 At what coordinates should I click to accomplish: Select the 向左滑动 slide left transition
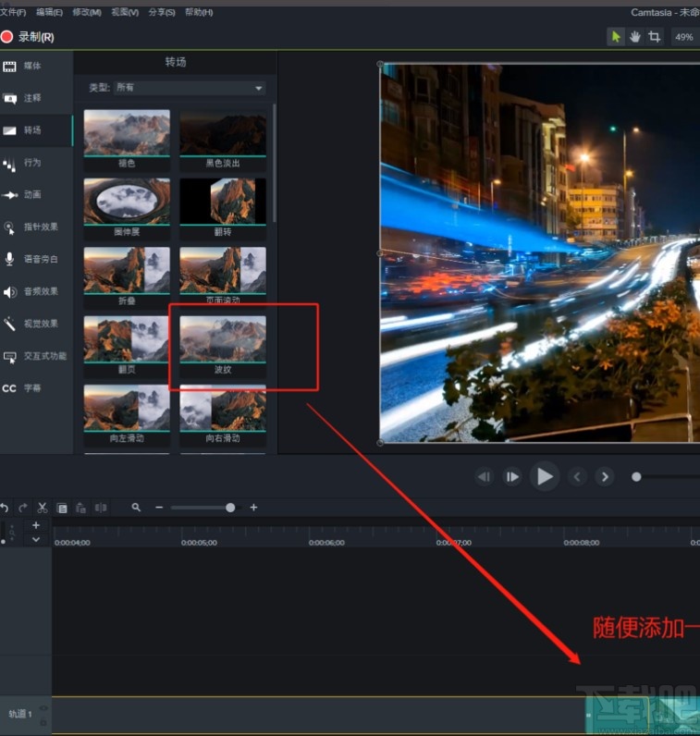pyautogui.click(x=127, y=415)
